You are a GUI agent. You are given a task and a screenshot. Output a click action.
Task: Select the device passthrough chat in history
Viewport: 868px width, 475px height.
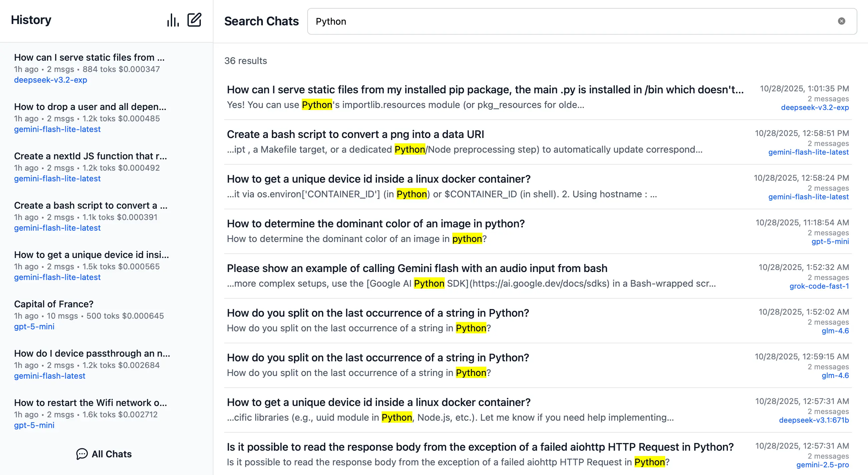(92, 353)
